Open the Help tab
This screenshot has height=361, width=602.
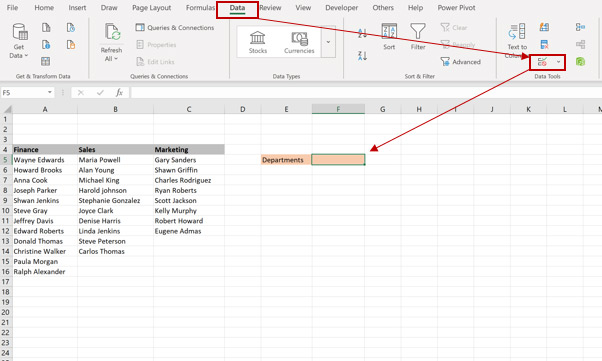coord(415,8)
